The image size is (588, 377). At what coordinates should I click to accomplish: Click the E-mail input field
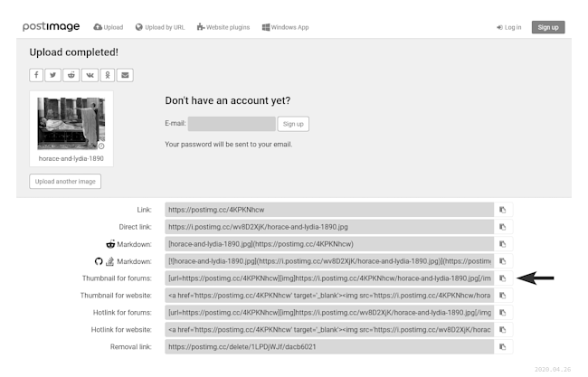click(x=231, y=124)
